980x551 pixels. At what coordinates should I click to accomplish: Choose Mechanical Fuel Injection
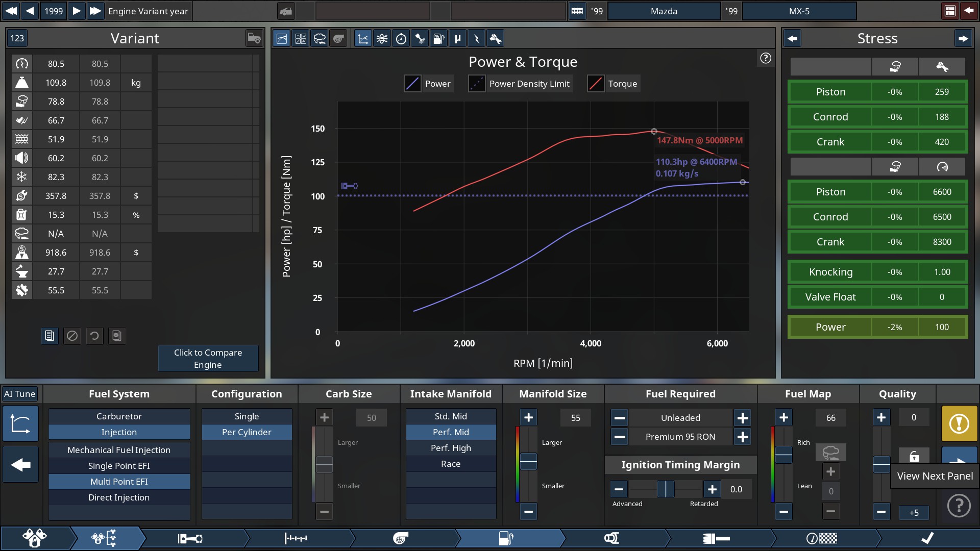[119, 450]
